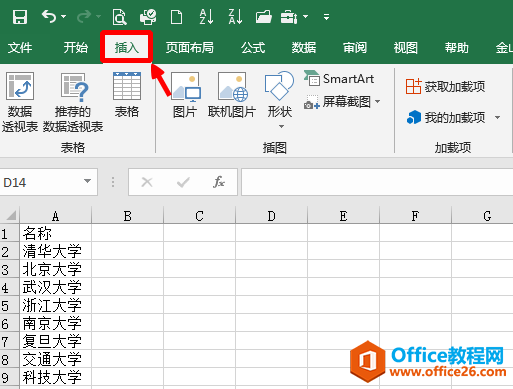Click the 屏幕截图 screenshot button
This screenshot has height=389, width=513.
(337, 102)
